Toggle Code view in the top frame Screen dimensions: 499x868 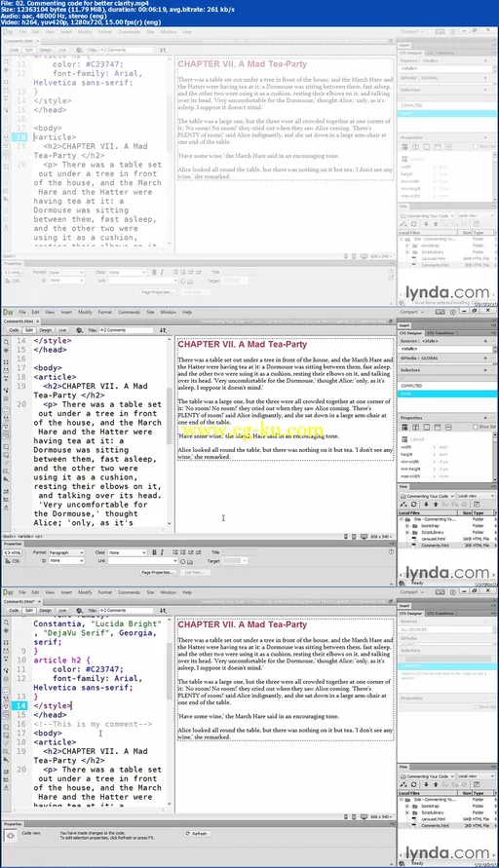coord(14,50)
